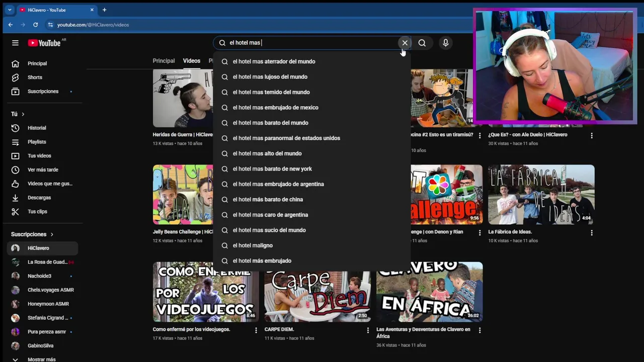Select suggestion 'el hotel mas embrujado de mexico'
This screenshot has width=644, height=362.
(x=312, y=108)
